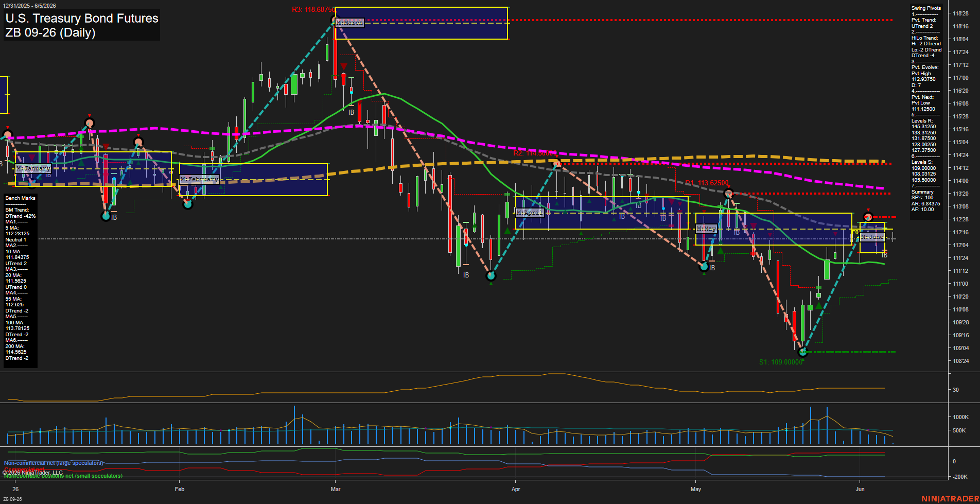
Task: Click the red pivot circle above M:June box
Action: pyautogui.click(x=868, y=217)
